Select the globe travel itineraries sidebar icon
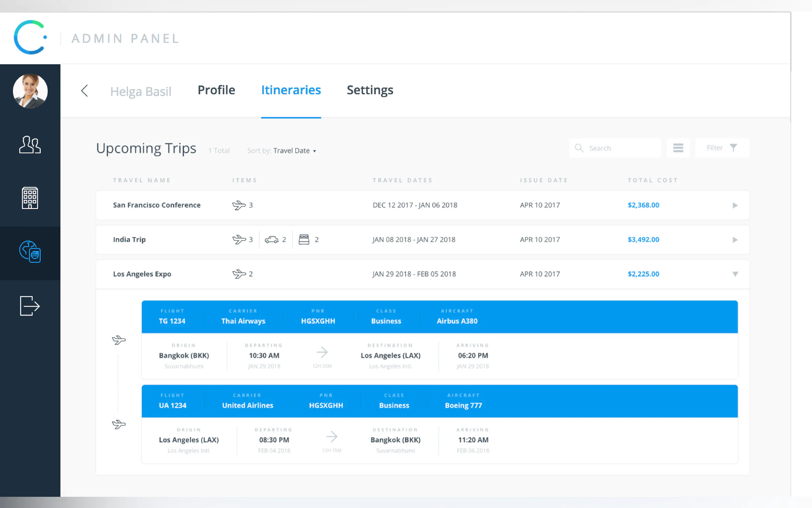The height and width of the screenshot is (508, 812). (30, 252)
